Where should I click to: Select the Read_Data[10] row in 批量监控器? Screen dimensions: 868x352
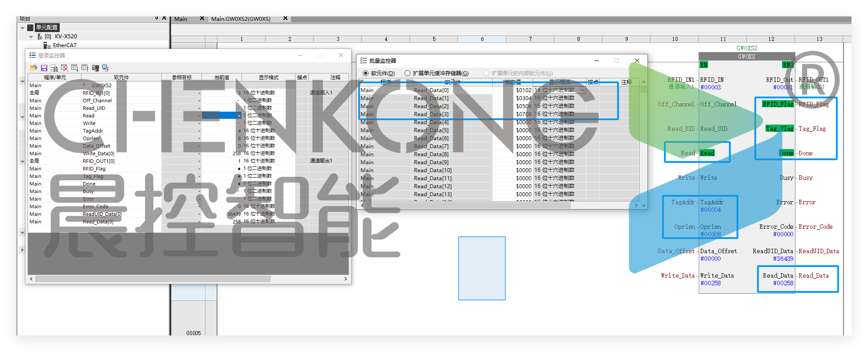pos(500,170)
